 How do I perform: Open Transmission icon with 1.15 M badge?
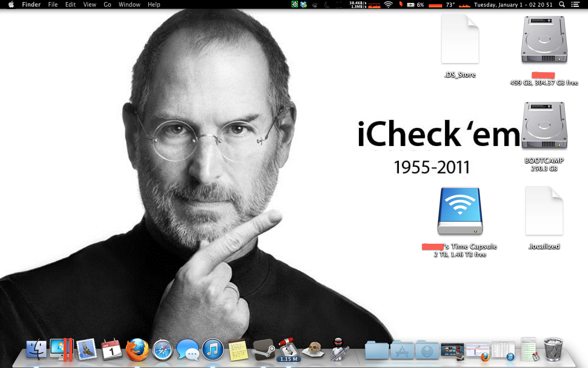coord(288,350)
